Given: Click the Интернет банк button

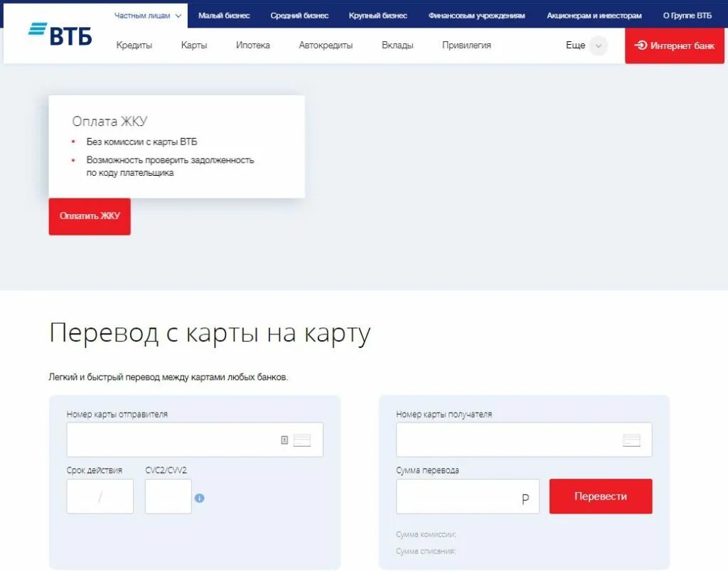Looking at the screenshot, I should [675, 46].
